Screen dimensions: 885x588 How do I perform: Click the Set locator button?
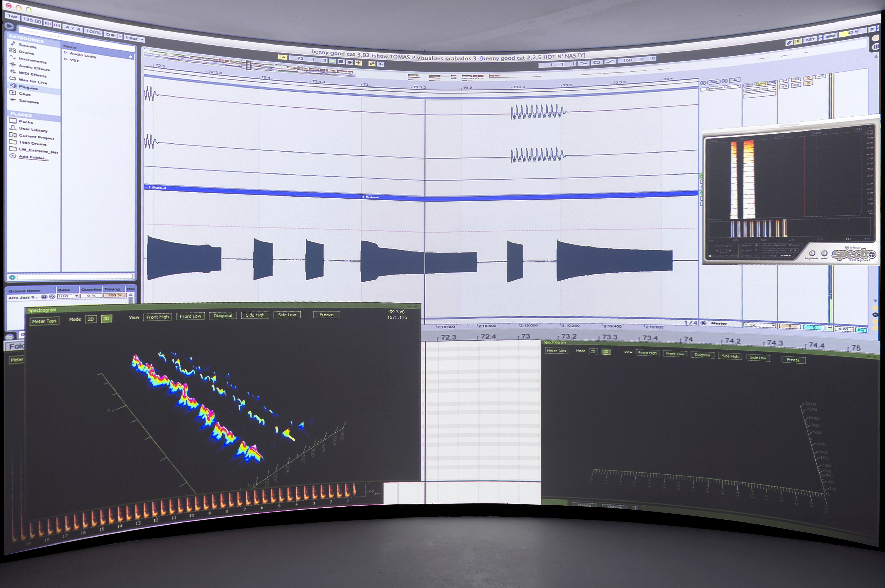(x=714, y=82)
